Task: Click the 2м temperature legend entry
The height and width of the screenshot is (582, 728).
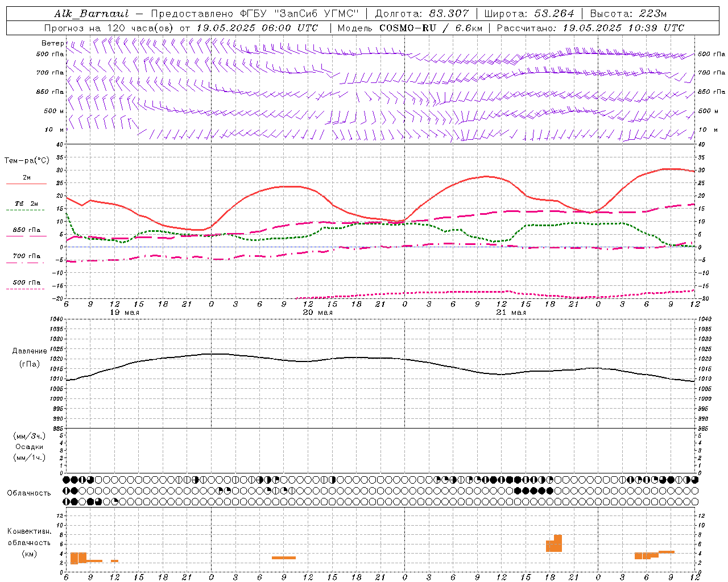Action: click(27, 177)
